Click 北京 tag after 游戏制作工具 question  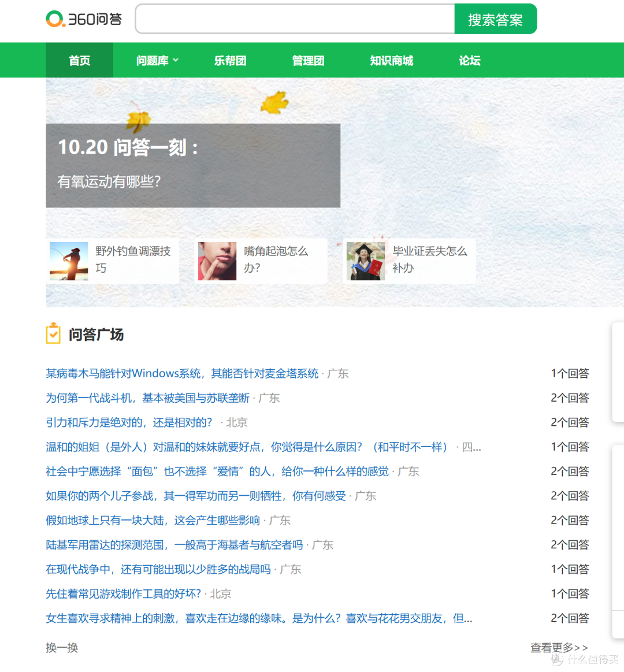220,594
